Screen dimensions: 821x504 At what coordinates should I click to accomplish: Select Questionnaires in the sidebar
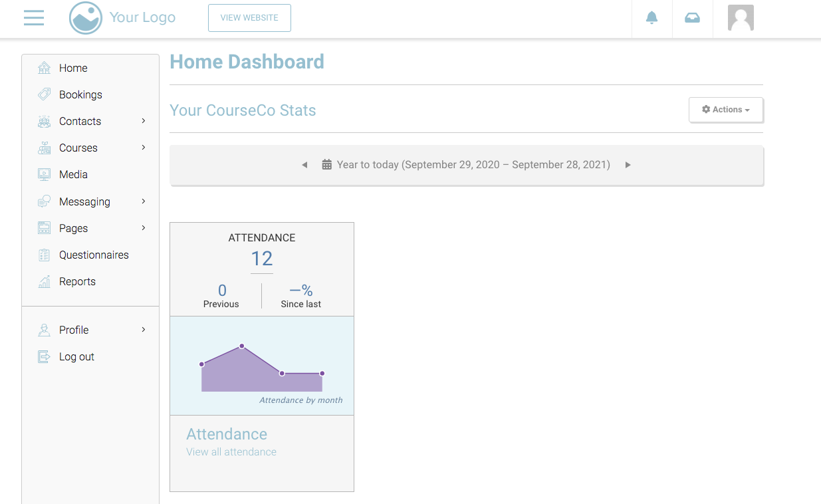94,255
